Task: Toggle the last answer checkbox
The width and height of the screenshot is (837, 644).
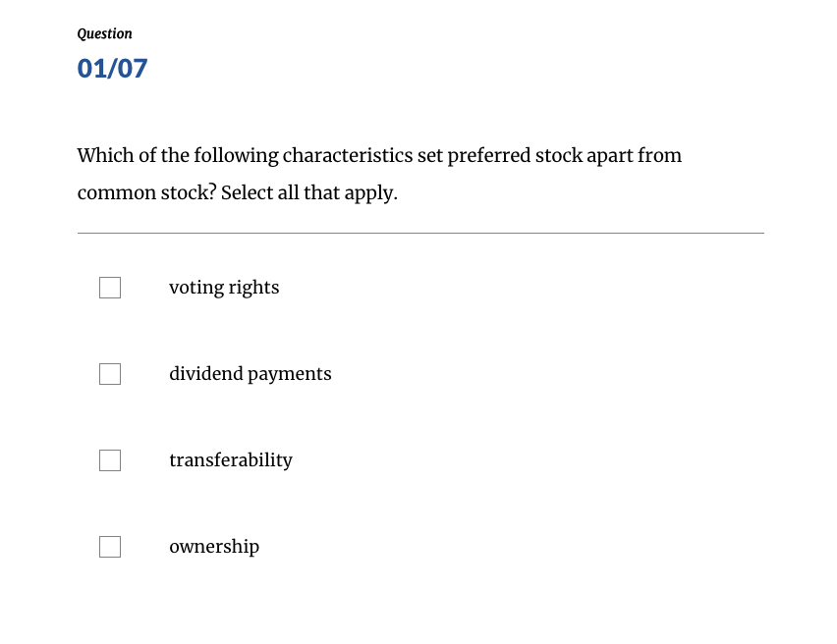Action: (109, 546)
